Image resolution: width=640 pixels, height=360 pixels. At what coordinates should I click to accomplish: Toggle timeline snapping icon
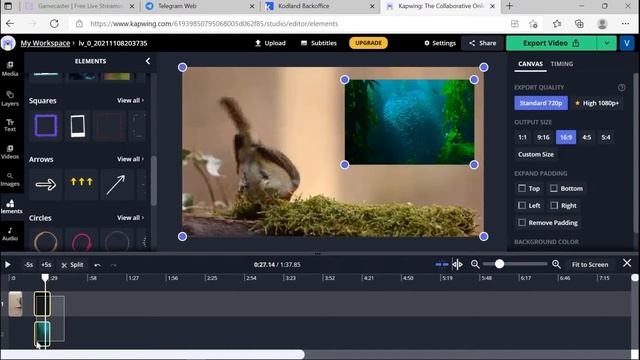coord(442,264)
